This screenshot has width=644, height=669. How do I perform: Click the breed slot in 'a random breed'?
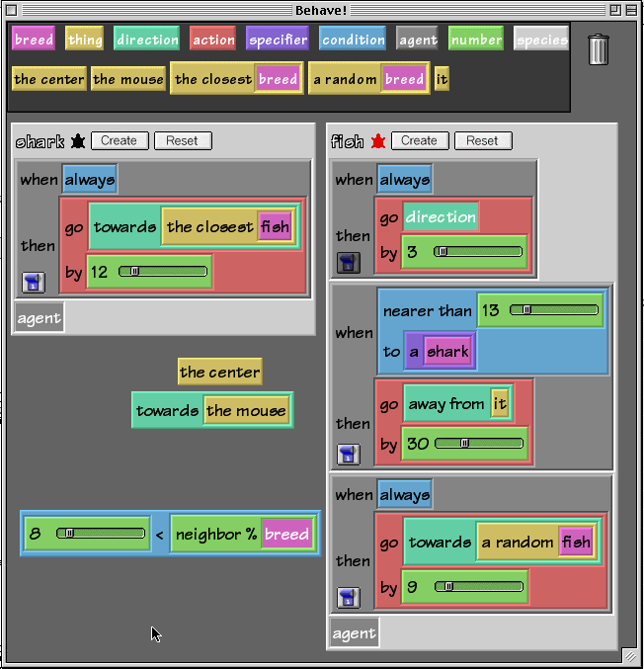pyautogui.click(x=404, y=79)
